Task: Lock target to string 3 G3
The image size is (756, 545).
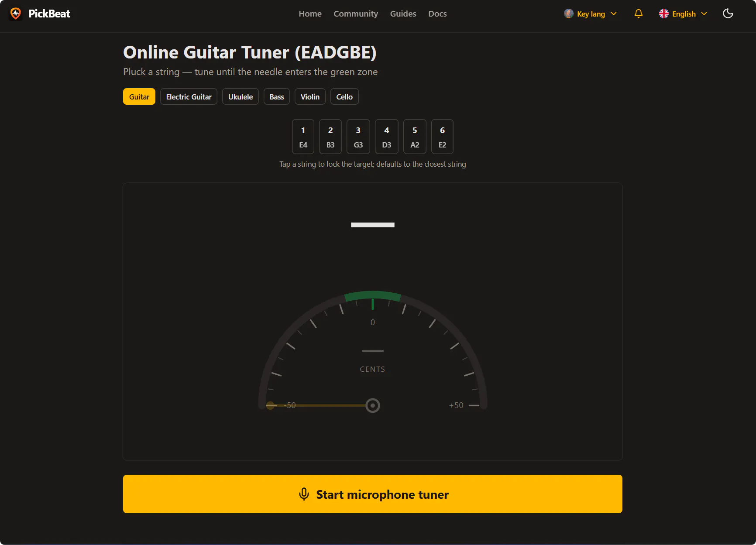Action: (x=358, y=137)
